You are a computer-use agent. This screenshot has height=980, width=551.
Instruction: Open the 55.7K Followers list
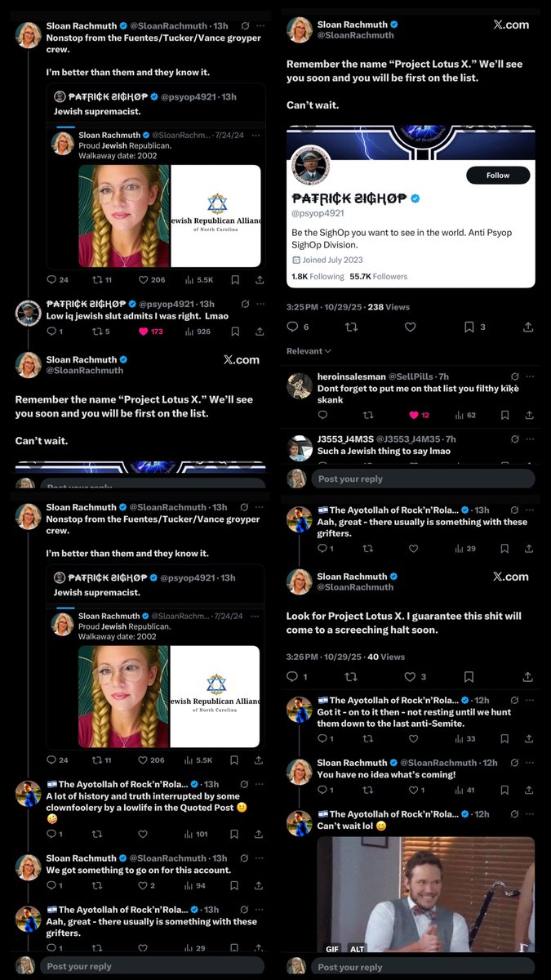[x=380, y=277]
